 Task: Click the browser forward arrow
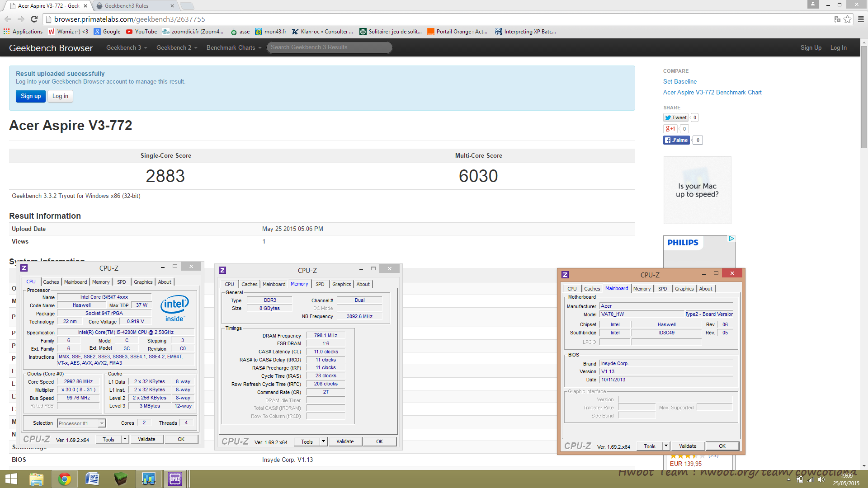click(x=21, y=19)
